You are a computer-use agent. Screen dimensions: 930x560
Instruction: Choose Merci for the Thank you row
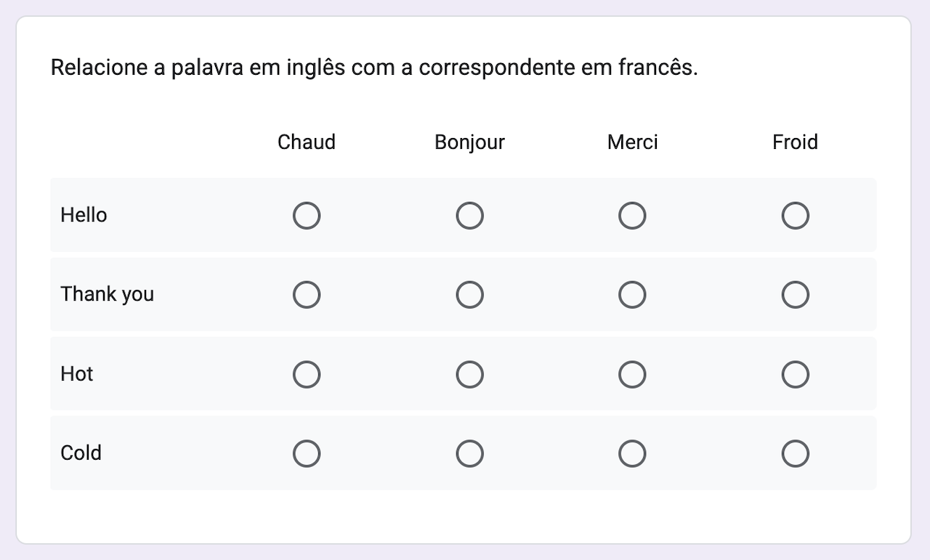[632, 295]
